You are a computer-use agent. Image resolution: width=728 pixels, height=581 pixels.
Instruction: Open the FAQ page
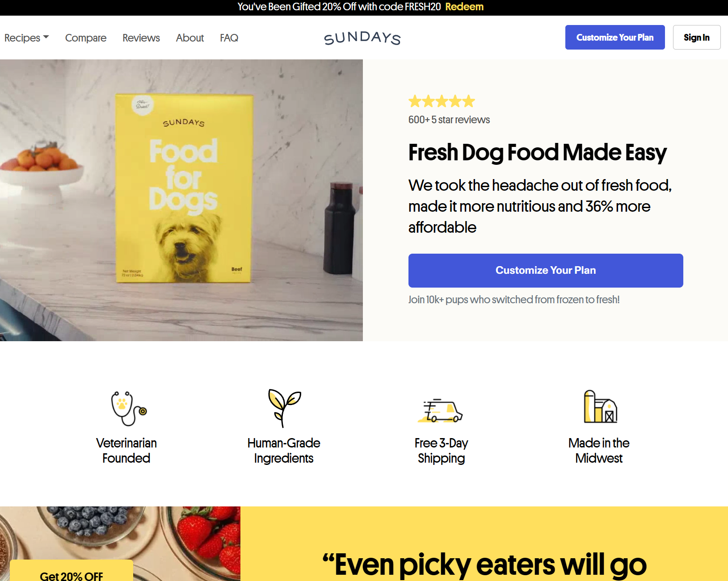coord(229,38)
